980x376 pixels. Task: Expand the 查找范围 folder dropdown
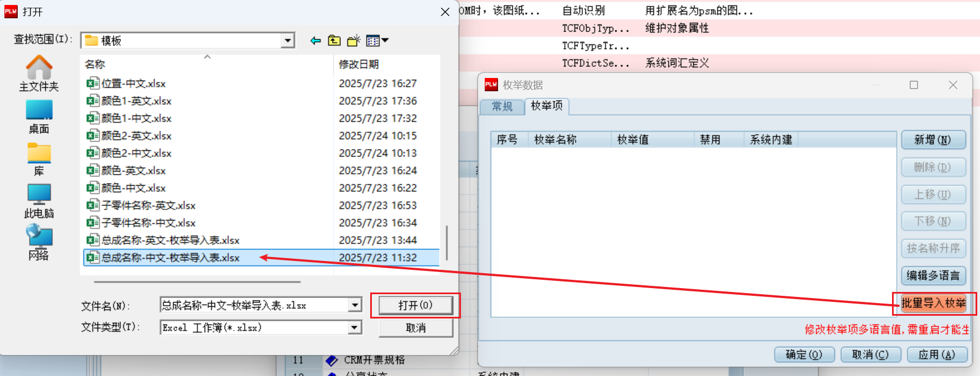(x=287, y=40)
